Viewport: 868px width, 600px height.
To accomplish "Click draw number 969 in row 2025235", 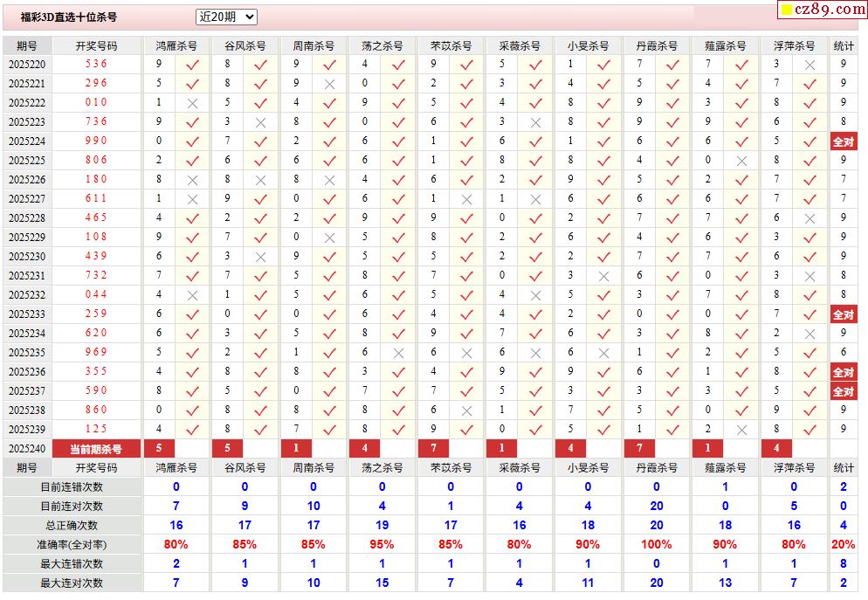I will click(x=96, y=352).
